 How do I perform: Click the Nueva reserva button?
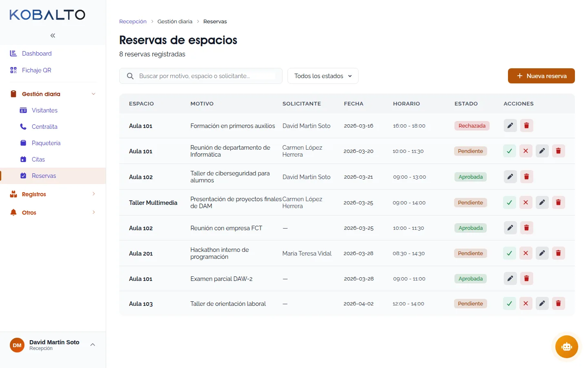point(541,76)
